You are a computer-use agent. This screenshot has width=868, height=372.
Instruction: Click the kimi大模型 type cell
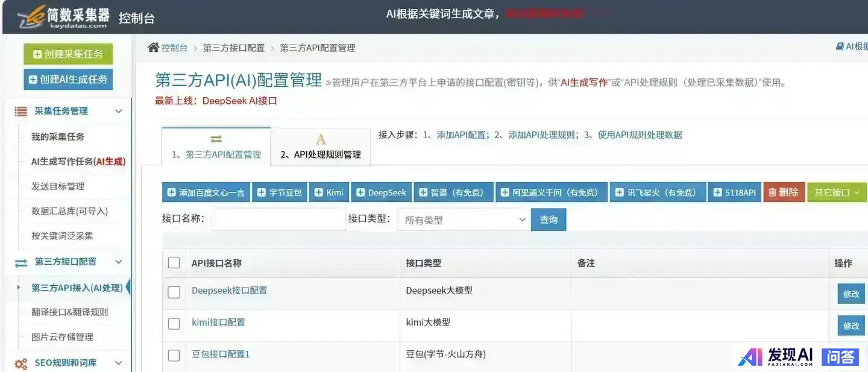pyautogui.click(x=428, y=323)
